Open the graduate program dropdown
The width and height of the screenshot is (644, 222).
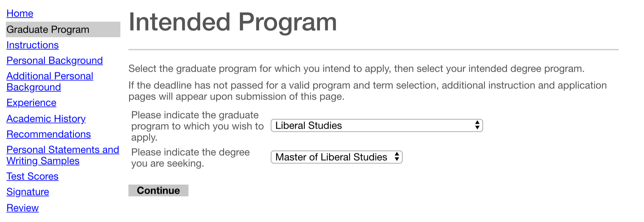click(371, 125)
